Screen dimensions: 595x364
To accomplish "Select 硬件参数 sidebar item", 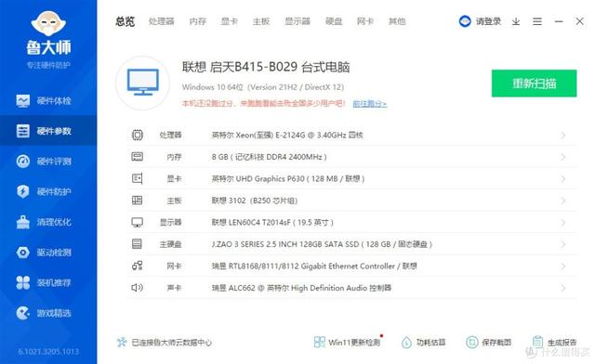I will pos(48,131).
